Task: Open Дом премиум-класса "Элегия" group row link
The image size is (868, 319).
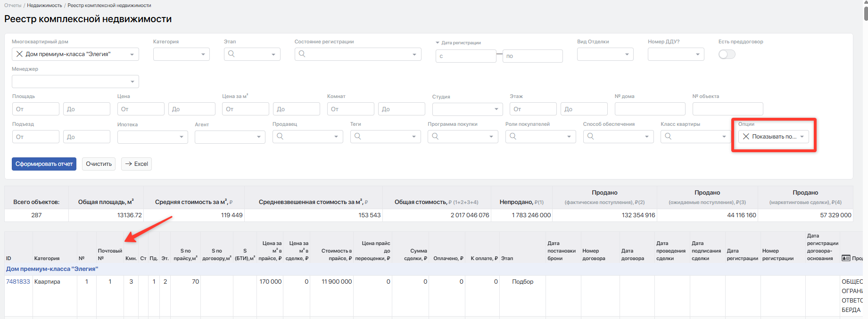Action: tap(52, 269)
